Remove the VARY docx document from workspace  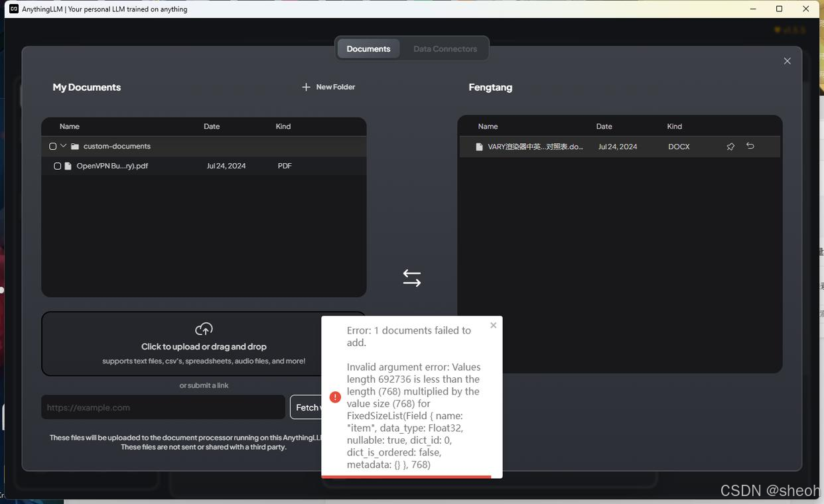point(750,146)
